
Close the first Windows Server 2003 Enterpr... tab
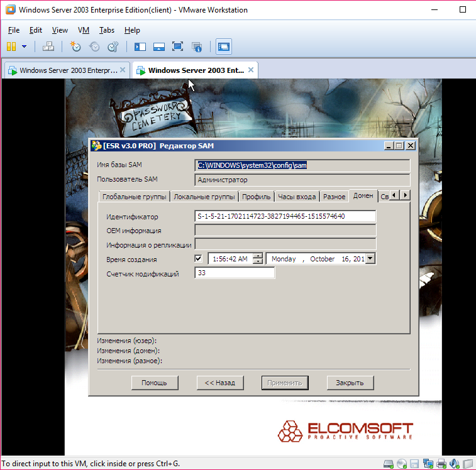pos(123,70)
